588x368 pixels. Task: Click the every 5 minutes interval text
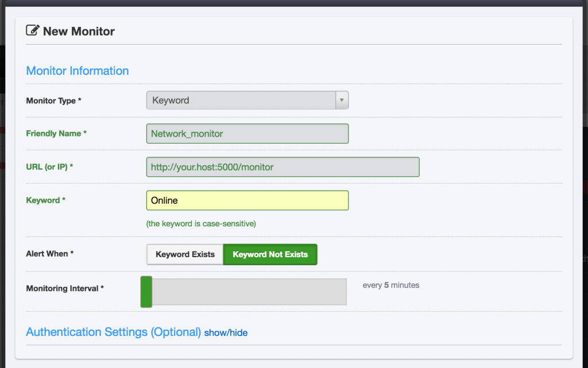tap(391, 285)
